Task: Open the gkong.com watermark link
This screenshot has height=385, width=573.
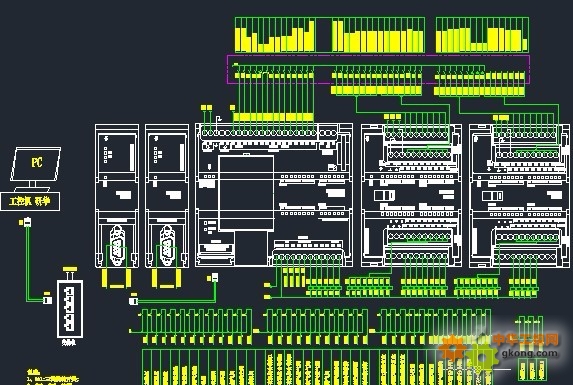Action: [530, 353]
